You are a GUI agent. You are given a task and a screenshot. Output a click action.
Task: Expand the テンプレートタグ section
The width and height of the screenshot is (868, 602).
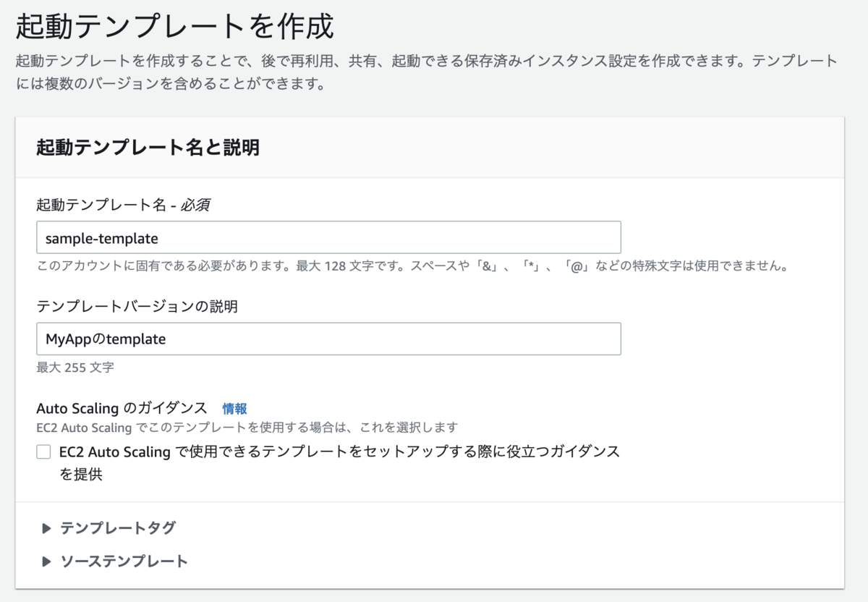pyautogui.click(x=116, y=527)
